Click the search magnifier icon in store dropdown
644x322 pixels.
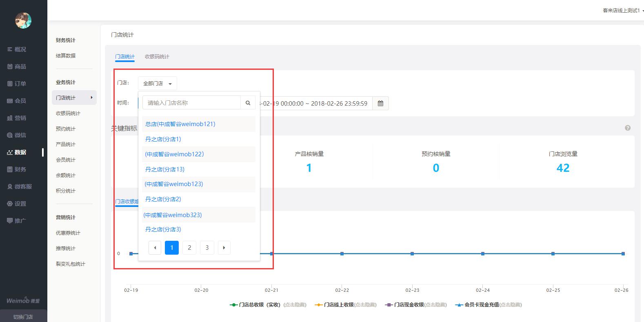[x=248, y=103]
